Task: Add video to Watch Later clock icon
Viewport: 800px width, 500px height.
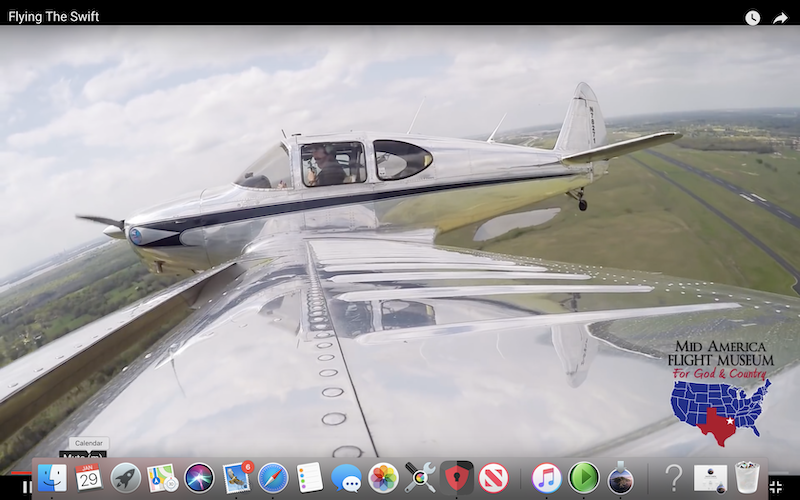Action: tap(753, 18)
